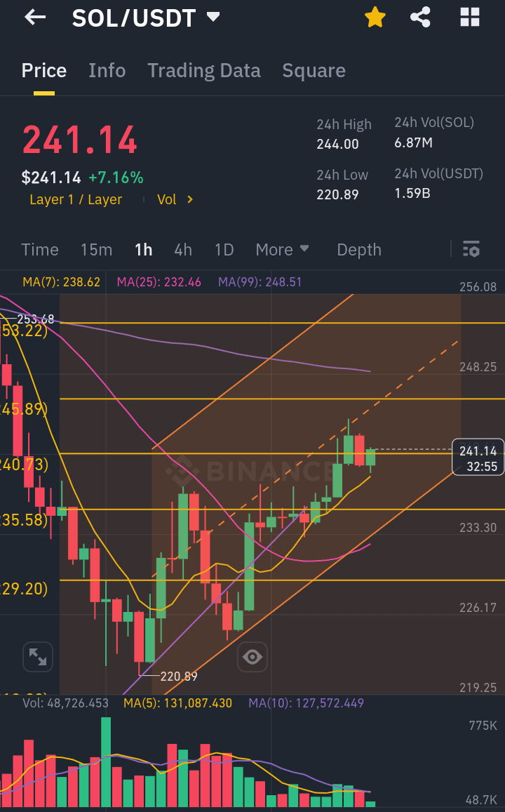Open the share icon

420,17
